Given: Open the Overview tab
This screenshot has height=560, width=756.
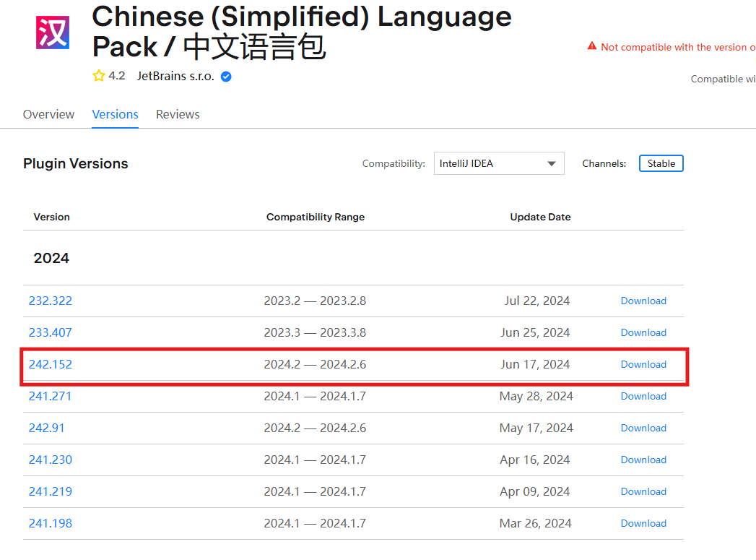Looking at the screenshot, I should pos(48,114).
